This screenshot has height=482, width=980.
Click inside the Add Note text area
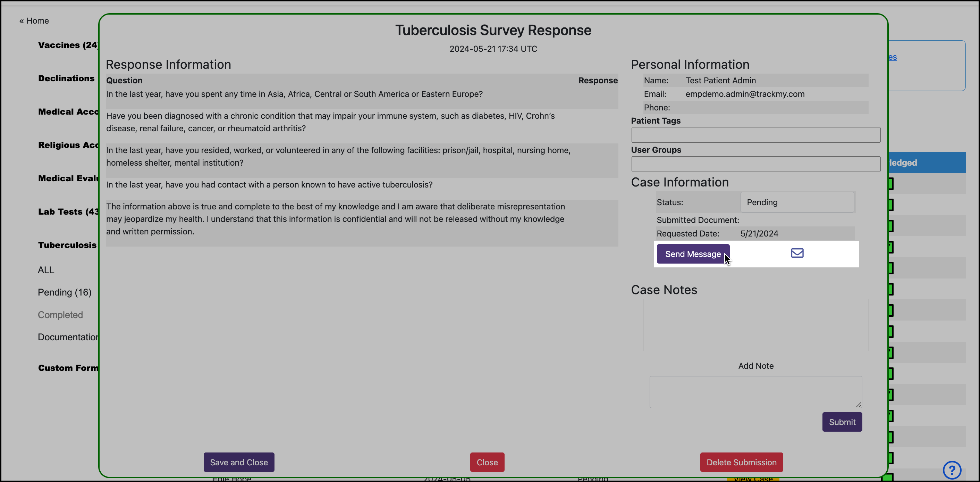pyautogui.click(x=755, y=391)
